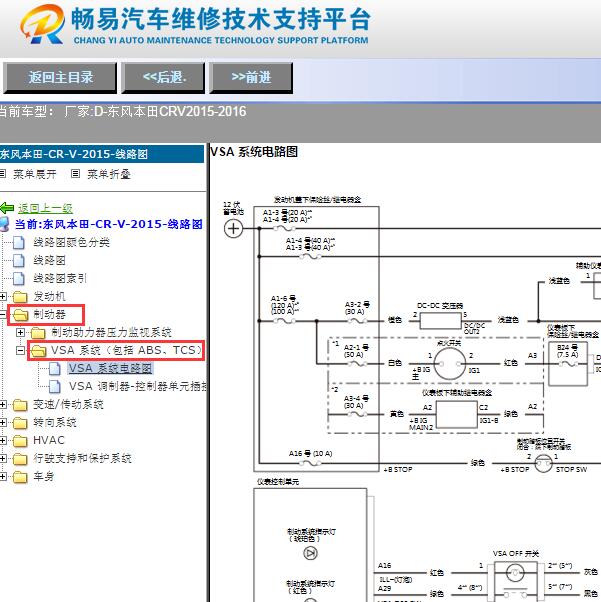Expand all menus with 菜单展开

point(35,174)
